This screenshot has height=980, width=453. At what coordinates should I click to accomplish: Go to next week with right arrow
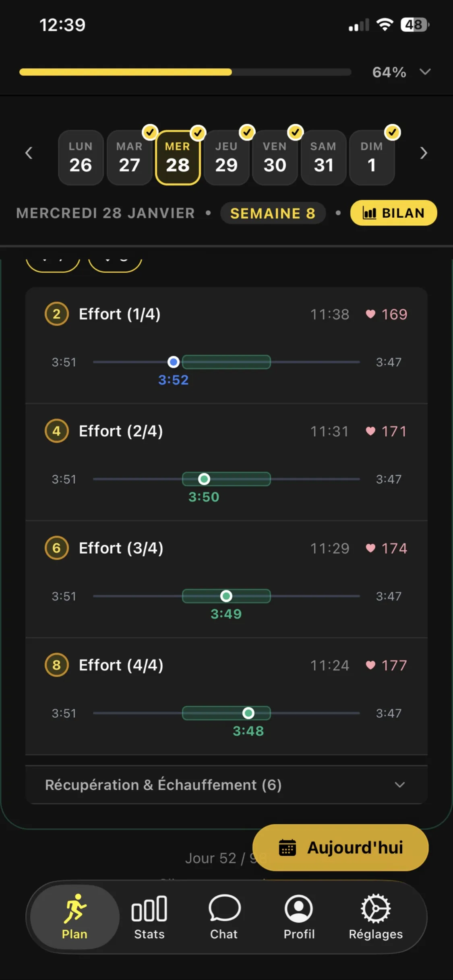pos(423,153)
